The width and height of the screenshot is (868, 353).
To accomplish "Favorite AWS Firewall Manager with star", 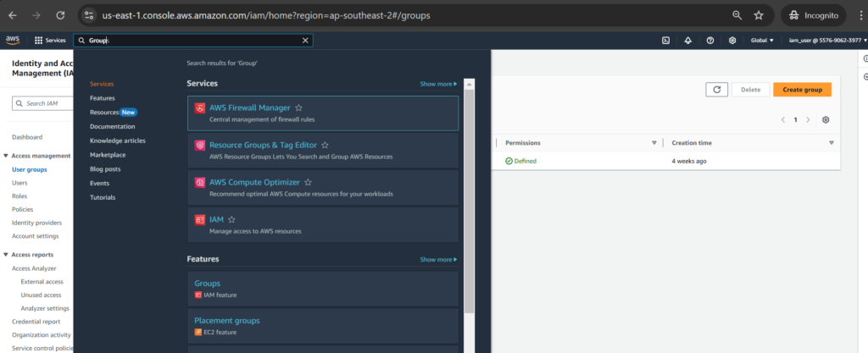I will click(x=299, y=108).
